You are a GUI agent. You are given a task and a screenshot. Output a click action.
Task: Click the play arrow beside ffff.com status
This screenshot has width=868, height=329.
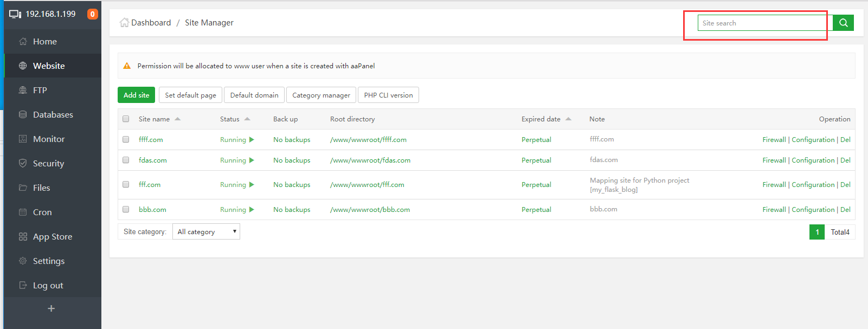[252, 140]
